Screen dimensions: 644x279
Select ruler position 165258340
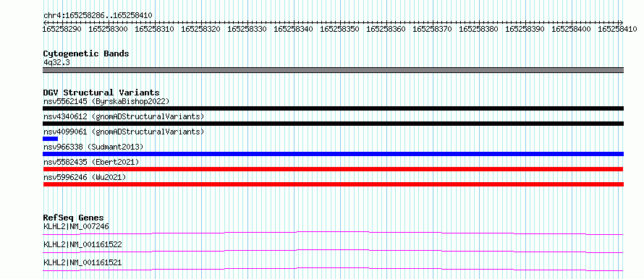click(x=293, y=29)
